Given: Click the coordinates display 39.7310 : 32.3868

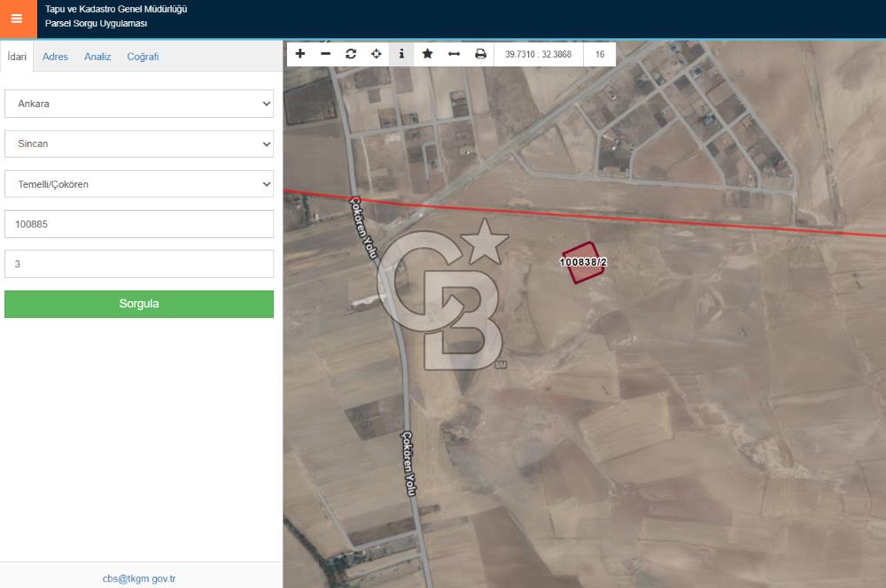Looking at the screenshot, I should pyautogui.click(x=539, y=54).
